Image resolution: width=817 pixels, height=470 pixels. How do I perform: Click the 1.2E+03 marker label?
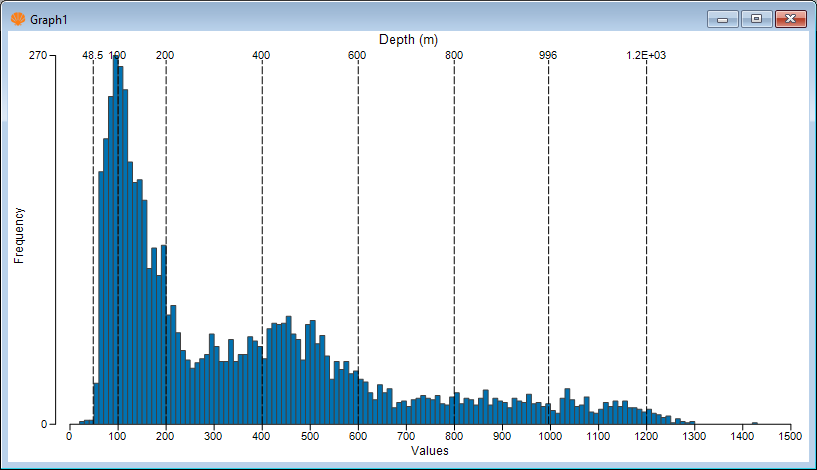click(x=646, y=56)
